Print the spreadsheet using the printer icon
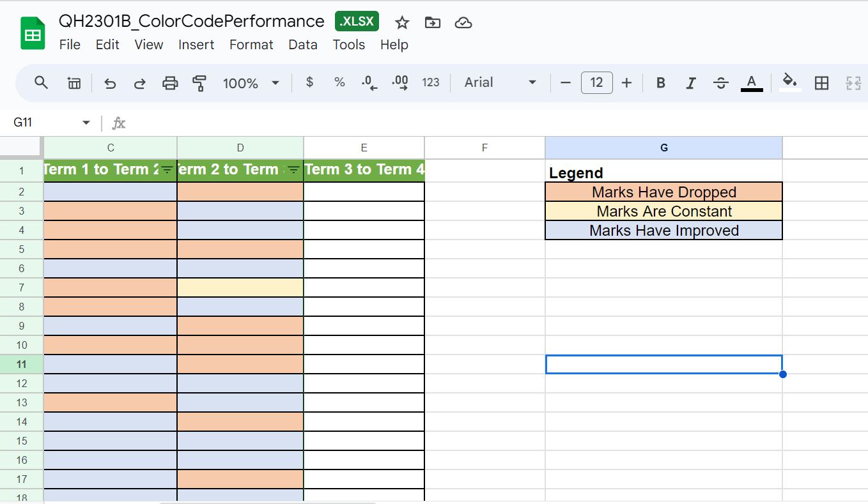 (170, 83)
